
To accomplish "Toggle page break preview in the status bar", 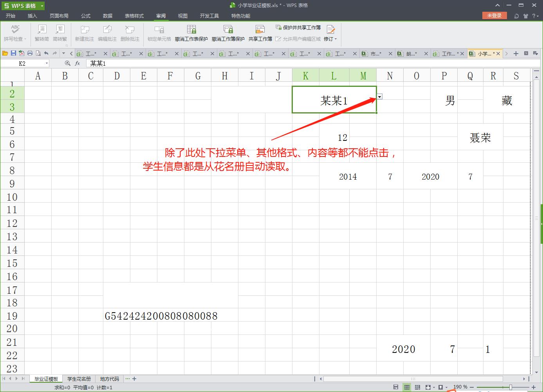I will point(417,387).
